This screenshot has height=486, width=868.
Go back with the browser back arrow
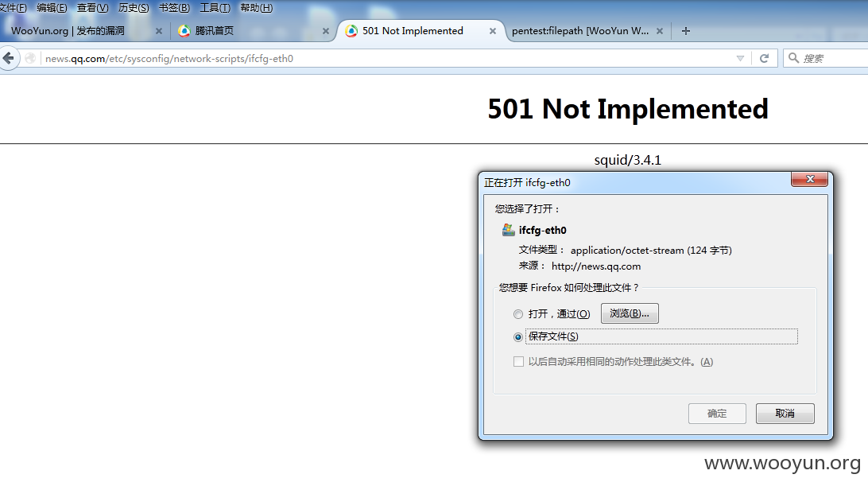click(8, 58)
